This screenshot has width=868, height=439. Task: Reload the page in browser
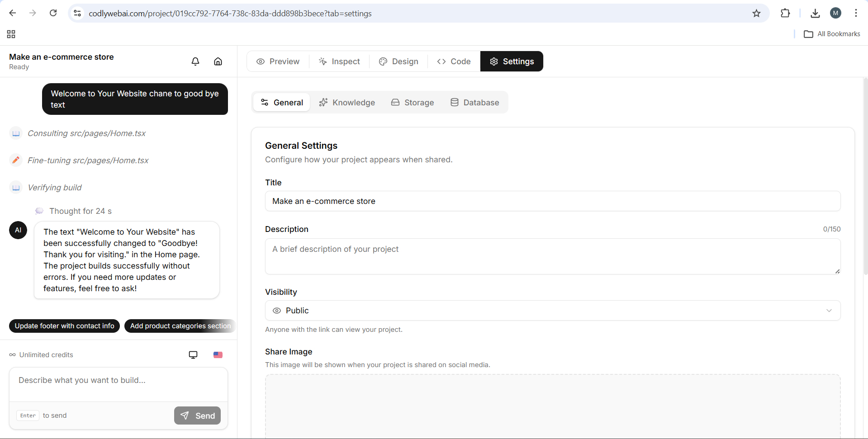coord(53,13)
